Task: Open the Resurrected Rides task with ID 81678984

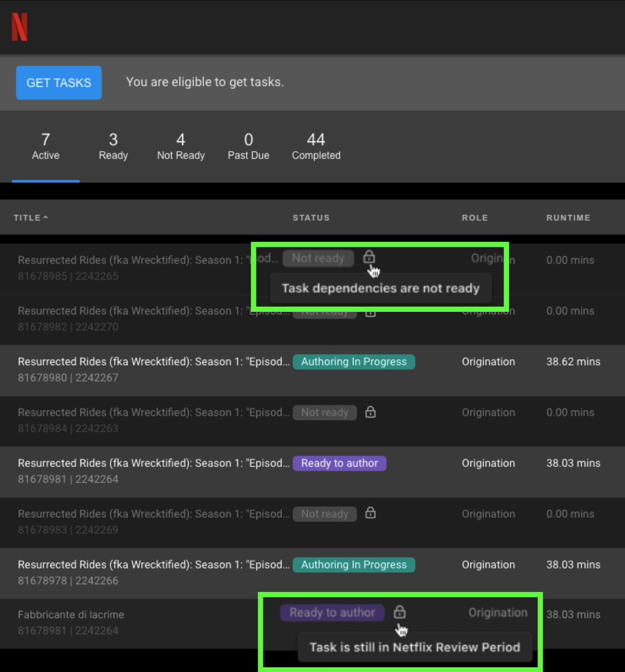Action: 312,421
